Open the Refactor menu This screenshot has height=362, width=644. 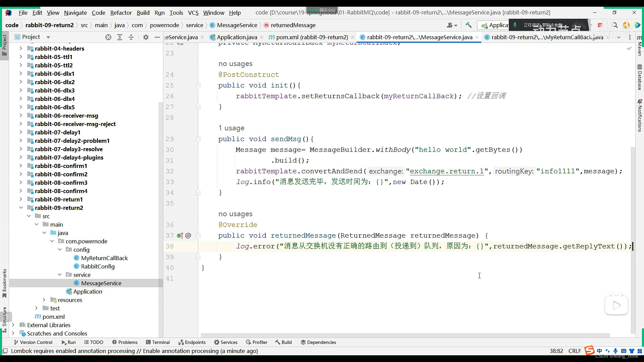click(121, 13)
